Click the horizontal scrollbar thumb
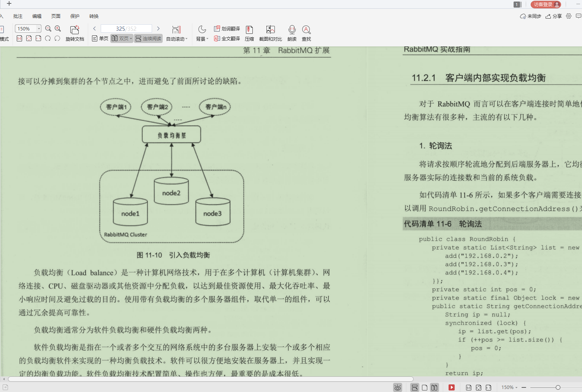Image resolution: width=582 pixels, height=392 pixels. pos(211,379)
